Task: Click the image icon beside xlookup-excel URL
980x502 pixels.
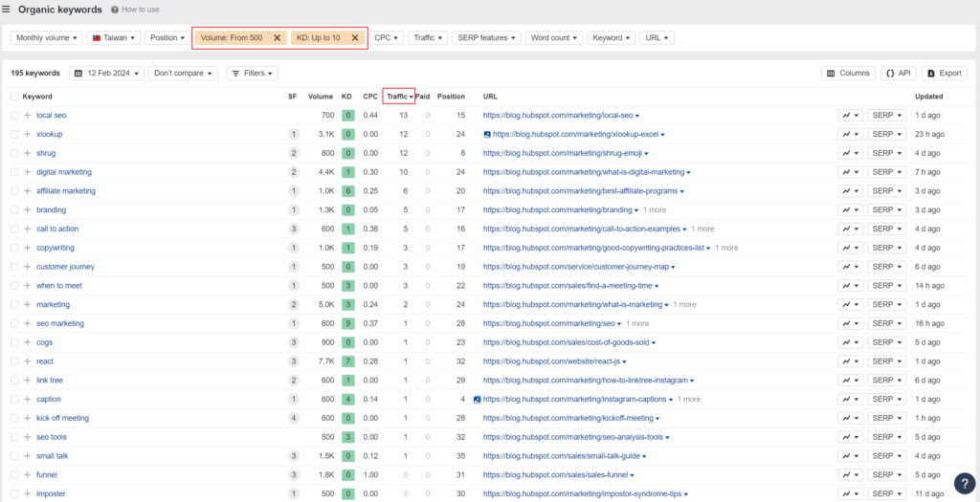Action: click(x=487, y=134)
